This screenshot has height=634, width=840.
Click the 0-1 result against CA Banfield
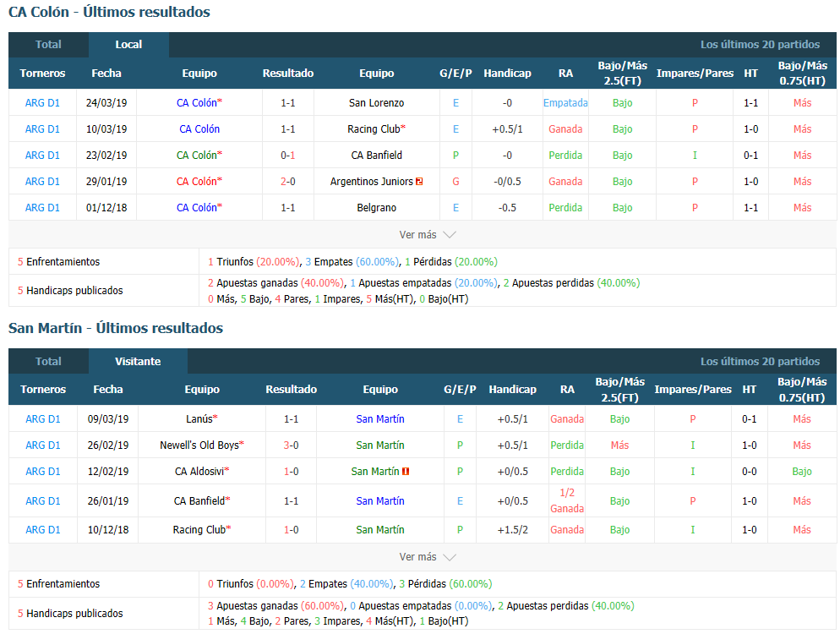[288, 156]
